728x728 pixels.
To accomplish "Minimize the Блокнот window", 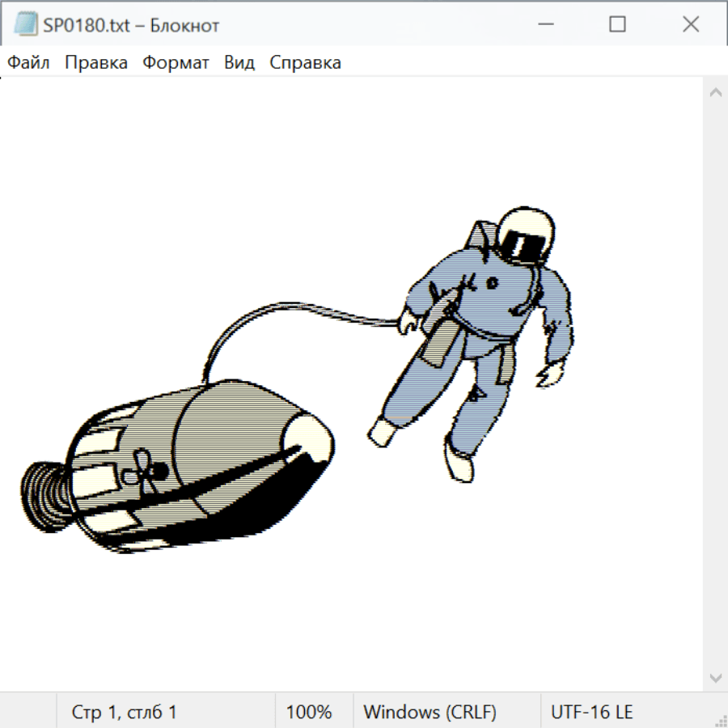I will (544, 25).
